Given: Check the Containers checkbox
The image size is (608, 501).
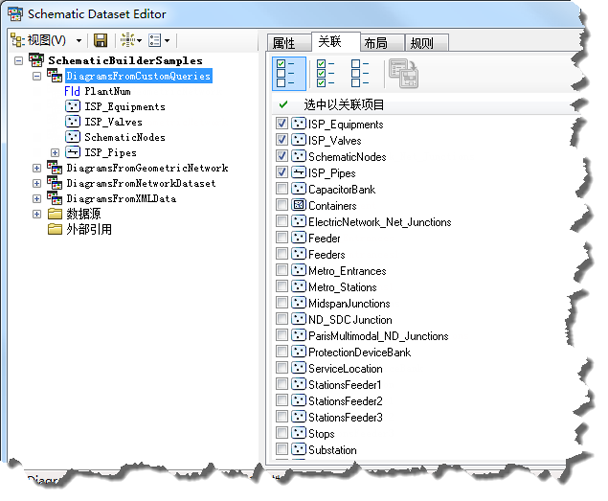Looking at the screenshot, I should (x=282, y=205).
